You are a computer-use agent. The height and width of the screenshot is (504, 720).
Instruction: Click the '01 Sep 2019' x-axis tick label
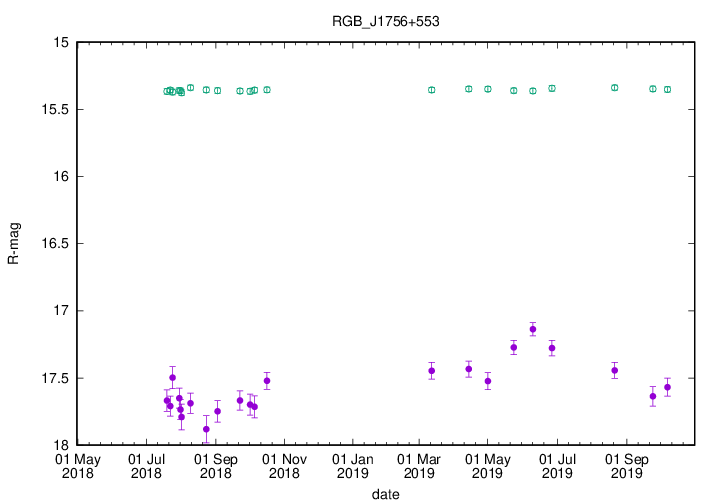point(626,466)
